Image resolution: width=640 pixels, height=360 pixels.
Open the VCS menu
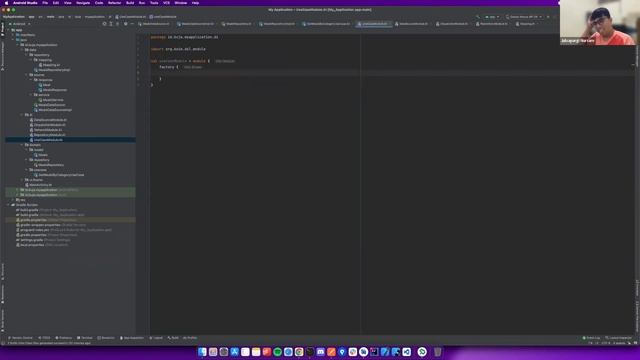tap(166, 3)
